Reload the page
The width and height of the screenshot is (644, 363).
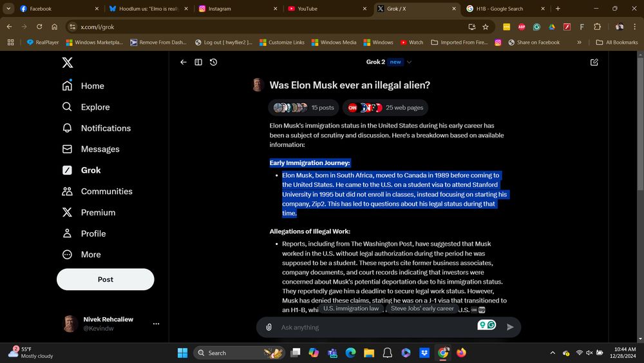pyautogui.click(x=39, y=26)
